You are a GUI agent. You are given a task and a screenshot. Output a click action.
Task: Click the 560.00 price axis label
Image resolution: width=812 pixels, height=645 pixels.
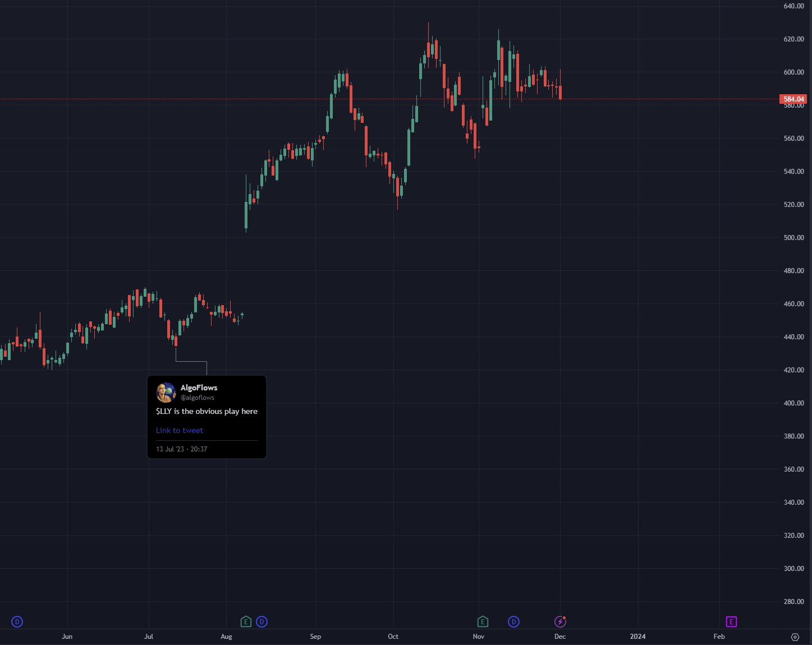pyautogui.click(x=793, y=139)
